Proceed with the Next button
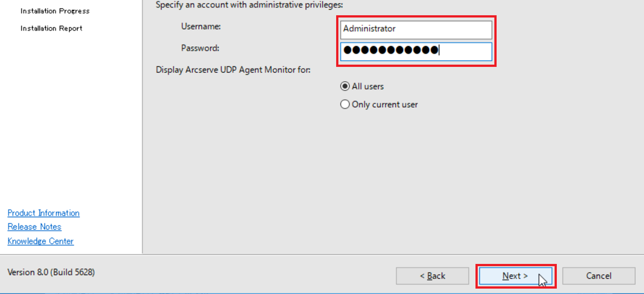Image resolution: width=644 pixels, height=294 pixels. pyautogui.click(x=515, y=276)
